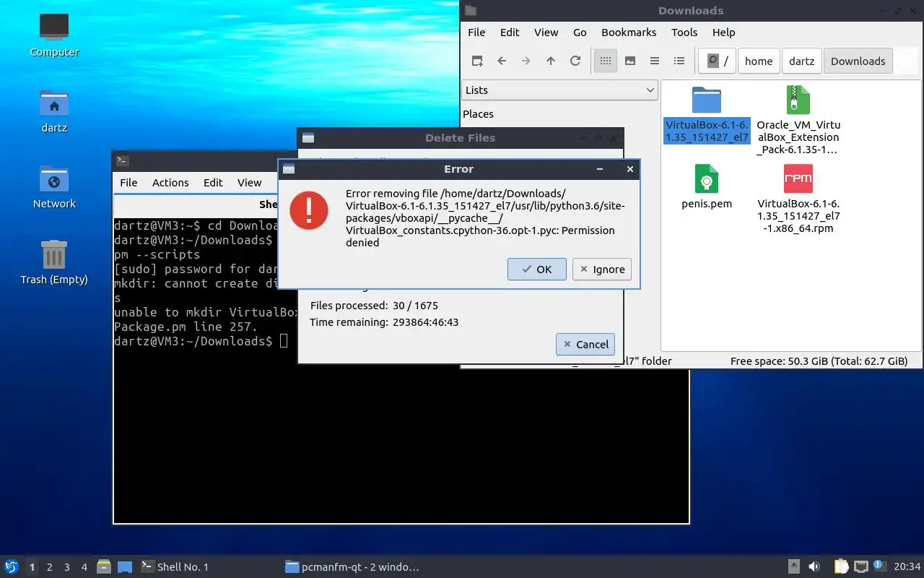Go forward in the file manager
This screenshot has height=578, width=924.
tap(526, 61)
